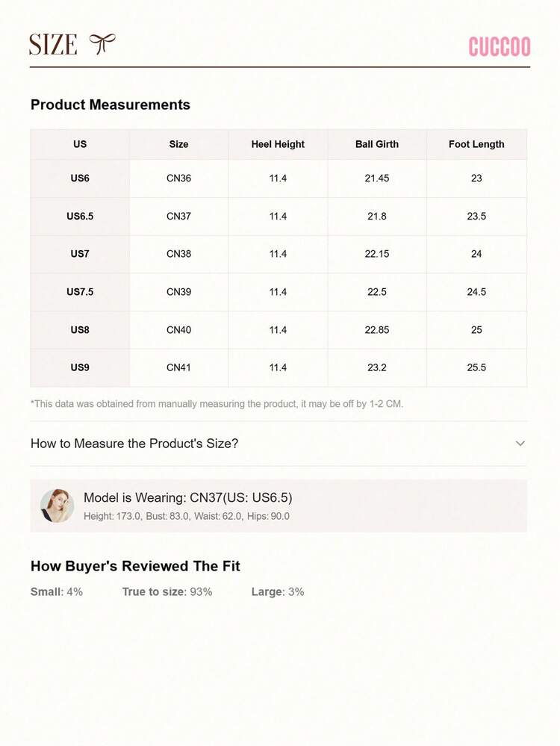The height and width of the screenshot is (746, 560).
Task: Click the bow icon beside SIZE
Action: (x=102, y=44)
